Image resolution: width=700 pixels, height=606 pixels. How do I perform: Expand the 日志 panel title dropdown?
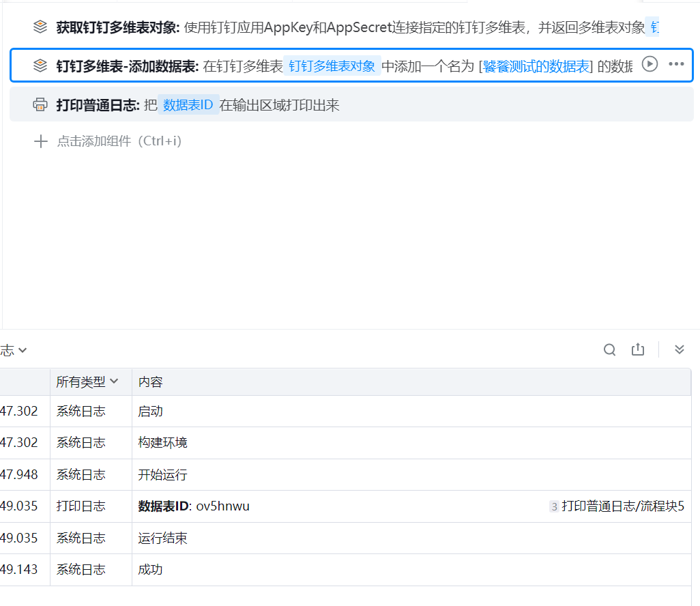coord(14,351)
